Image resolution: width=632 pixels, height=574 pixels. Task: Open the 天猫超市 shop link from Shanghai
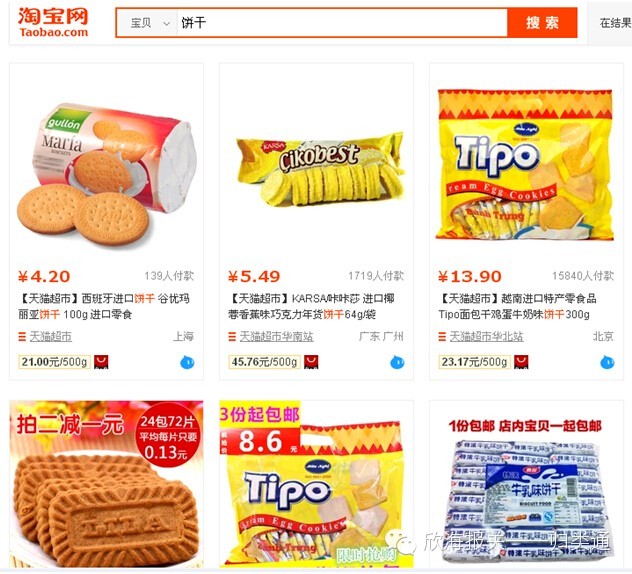(50, 336)
